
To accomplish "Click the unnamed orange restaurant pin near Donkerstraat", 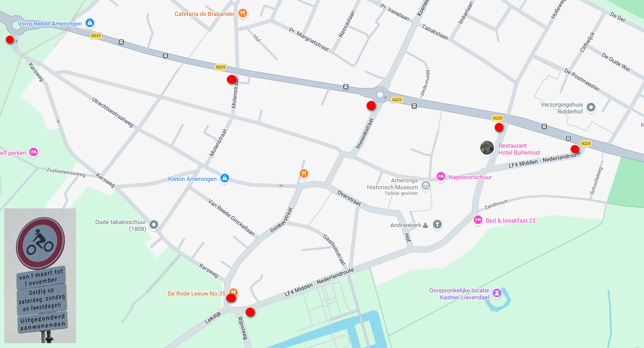I will tap(304, 173).
